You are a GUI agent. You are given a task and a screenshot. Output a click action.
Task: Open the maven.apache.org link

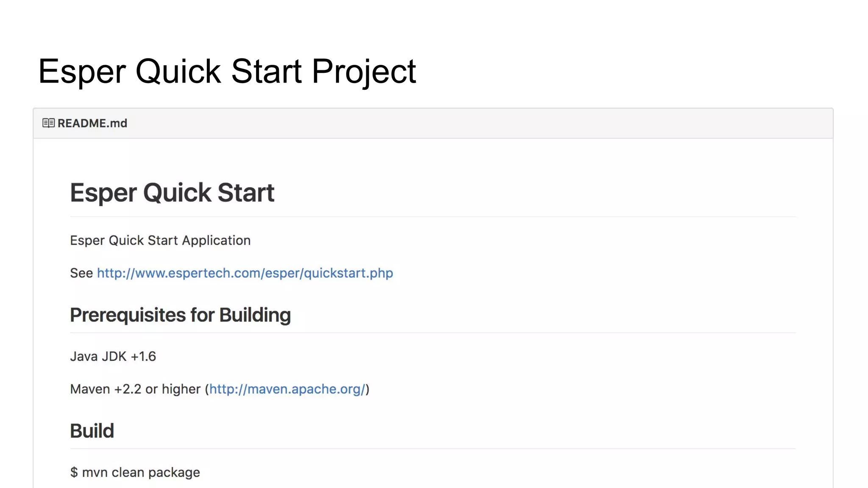pyautogui.click(x=287, y=389)
